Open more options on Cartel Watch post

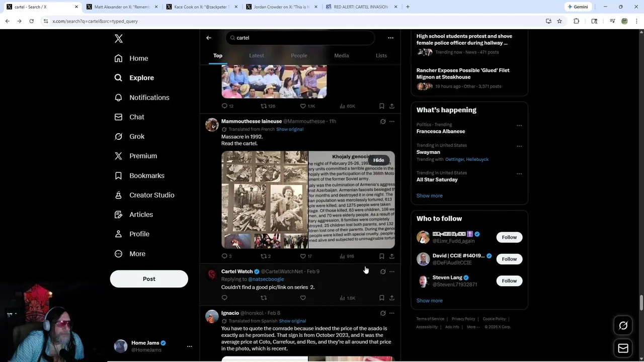click(x=392, y=271)
